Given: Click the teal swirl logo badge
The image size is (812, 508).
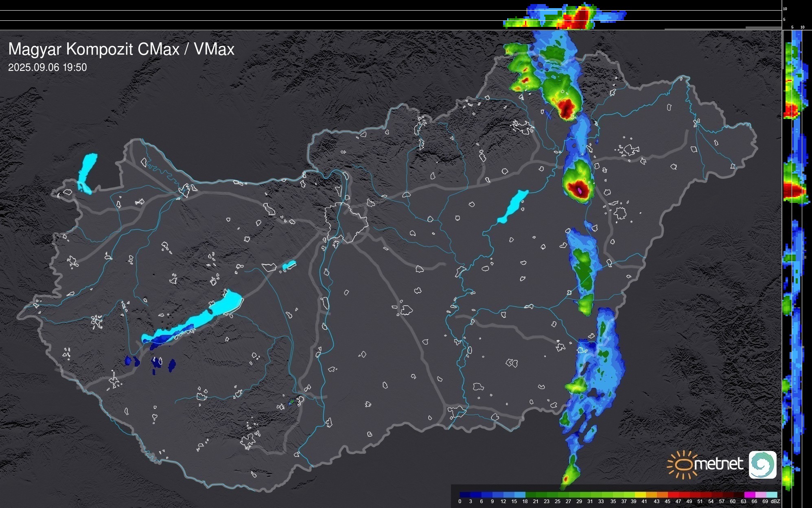Looking at the screenshot, I should [x=762, y=465].
